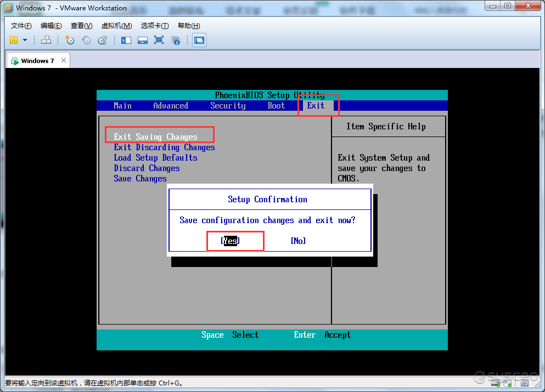Maximize the VMware Workstation window
The image size is (545, 392).
tap(508, 6)
